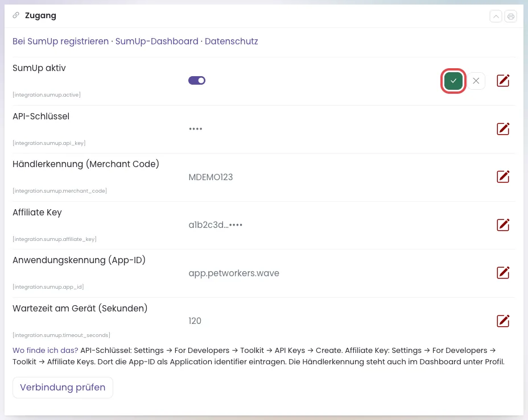Click the green checkmark confirm button
Image resolution: width=528 pixels, height=420 pixels.
click(x=453, y=81)
